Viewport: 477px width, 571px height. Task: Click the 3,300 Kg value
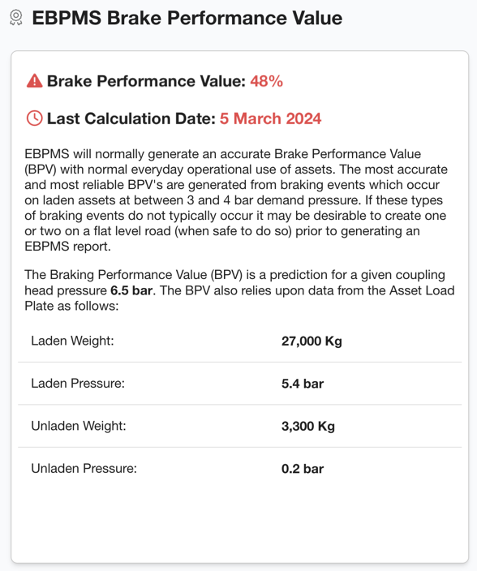(x=308, y=426)
